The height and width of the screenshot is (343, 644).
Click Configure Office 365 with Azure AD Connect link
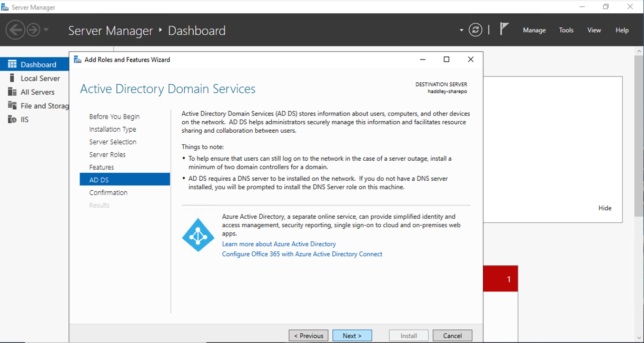point(302,254)
